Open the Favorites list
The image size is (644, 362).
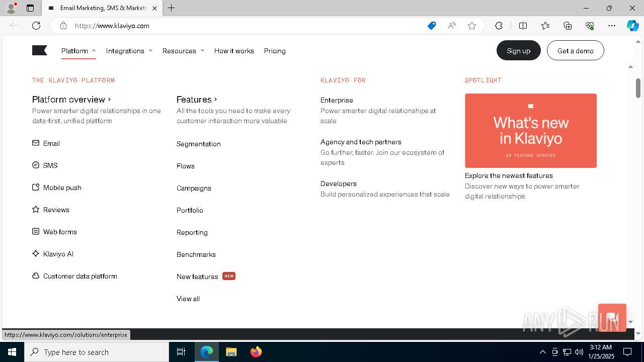[545, 26]
